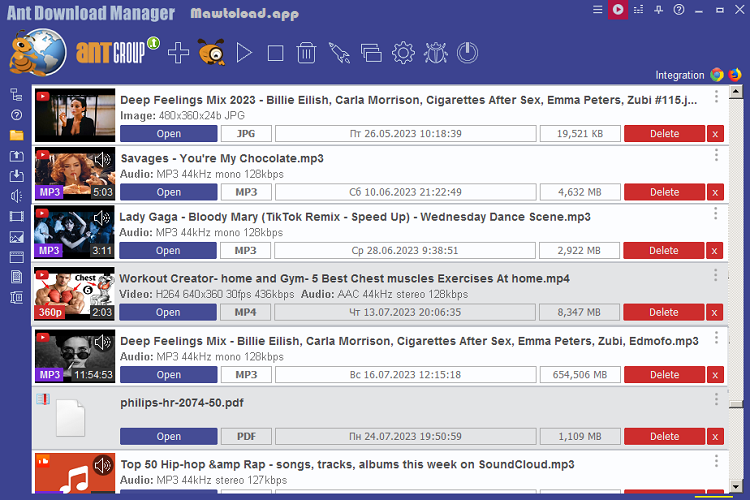The width and height of the screenshot is (750, 500).
Task: Click the power button toolbar icon
Action: click(467, 53)
